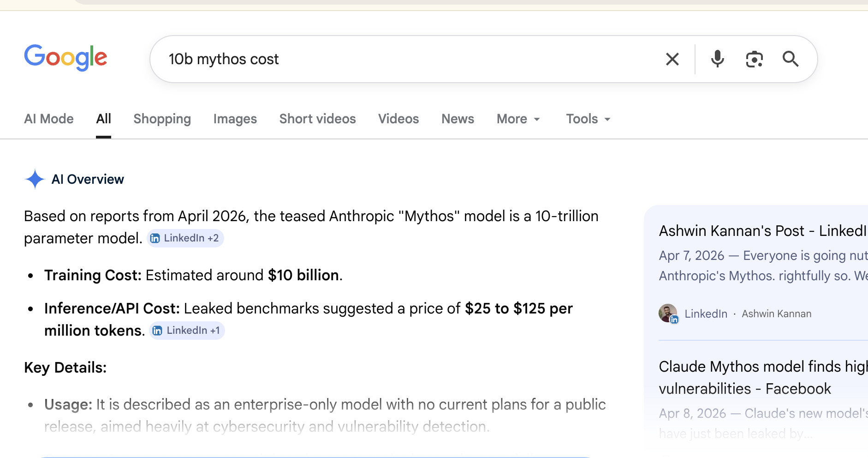Go to Google homepage via the logo
The height and width of the screenshot is (458, 868).
point(65,57)
